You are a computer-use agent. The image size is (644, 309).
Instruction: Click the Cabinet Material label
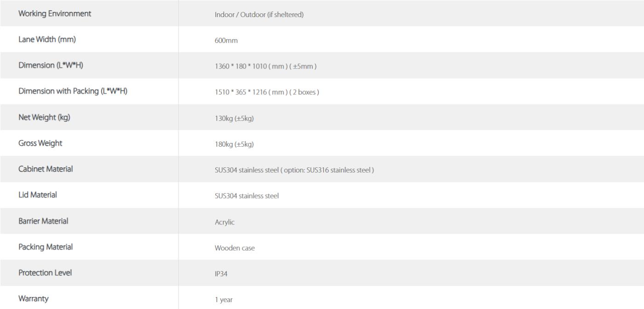point(46,169)
